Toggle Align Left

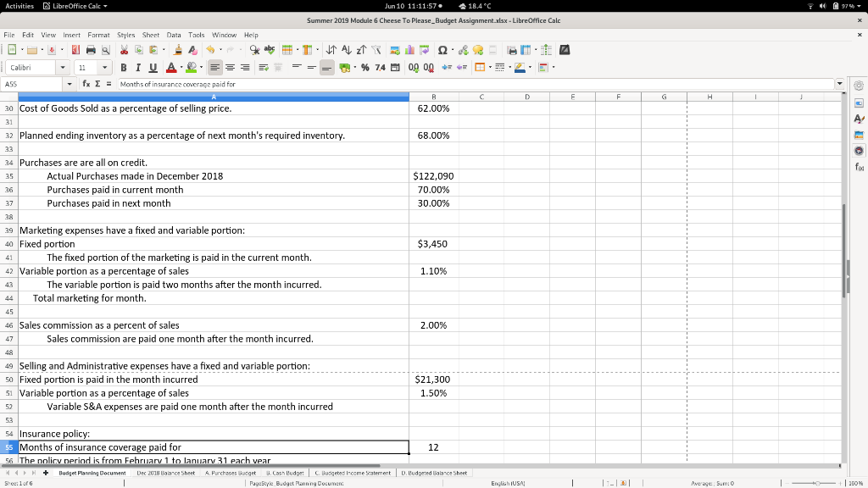click(214, 68)
